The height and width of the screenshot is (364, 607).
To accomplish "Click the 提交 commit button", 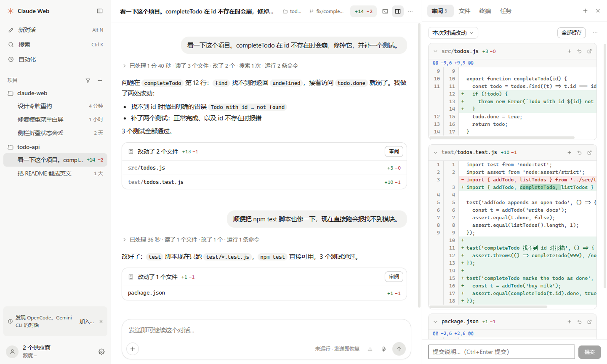I will click(589, 352).
